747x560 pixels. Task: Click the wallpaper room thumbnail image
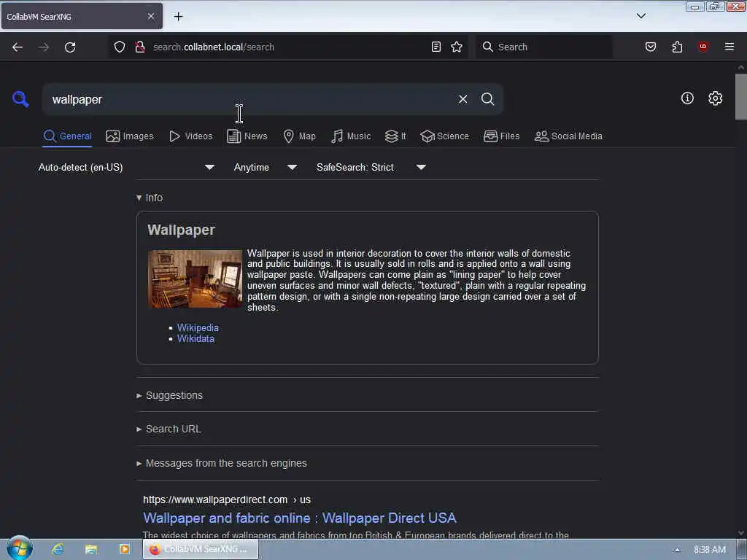(195, 279)
